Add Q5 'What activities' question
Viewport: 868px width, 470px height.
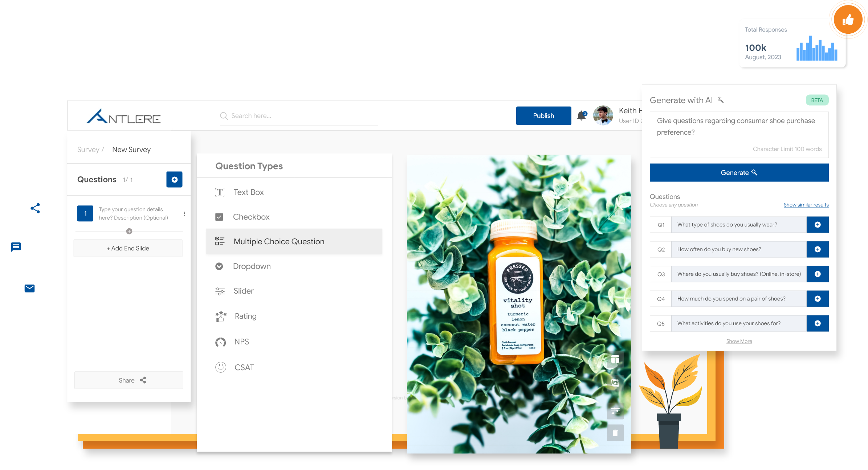click(817, 323)
